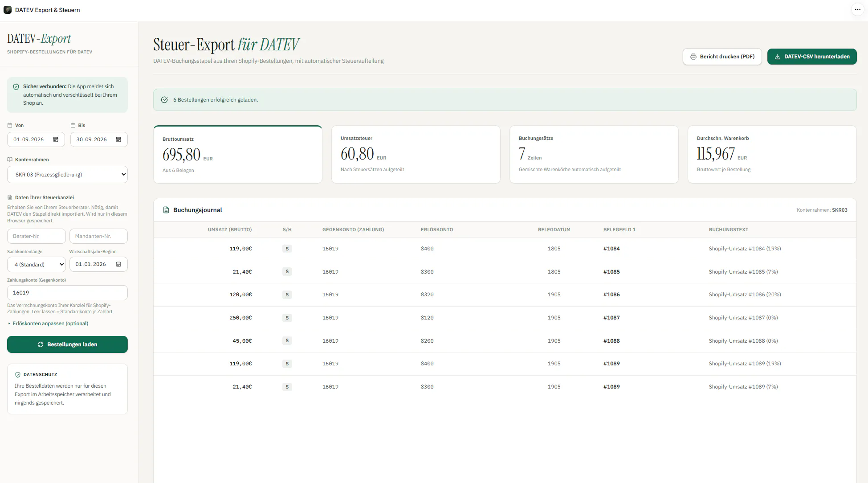Click the ERLÖSKONTO column header
The image size is (868, 483).
point(437,229)
